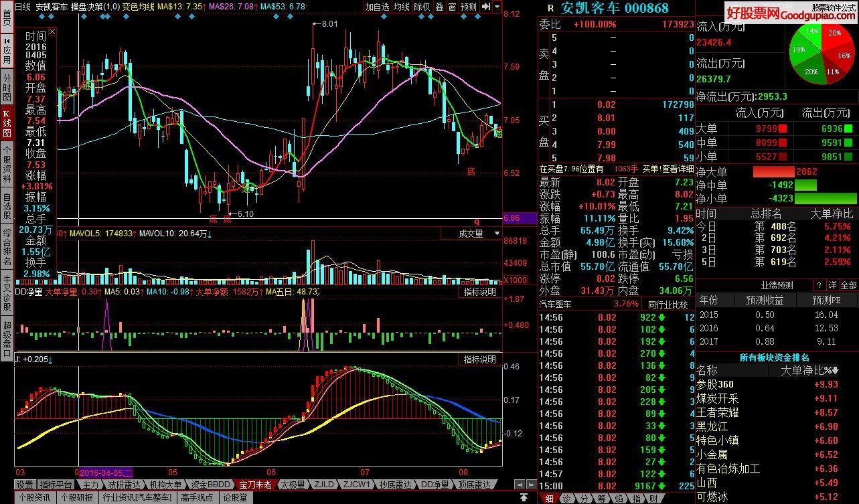Select the 诊 diagnosis tab
The height and width of the screenshot is (504, 859).
tap(567, 499)
